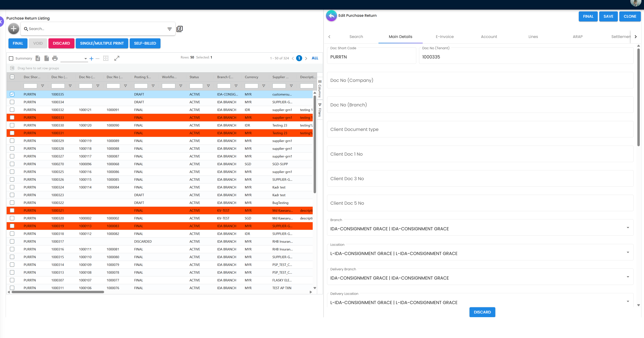
Task: Toggle the select-all header checkbox
Action: click(x=12, y=77)
